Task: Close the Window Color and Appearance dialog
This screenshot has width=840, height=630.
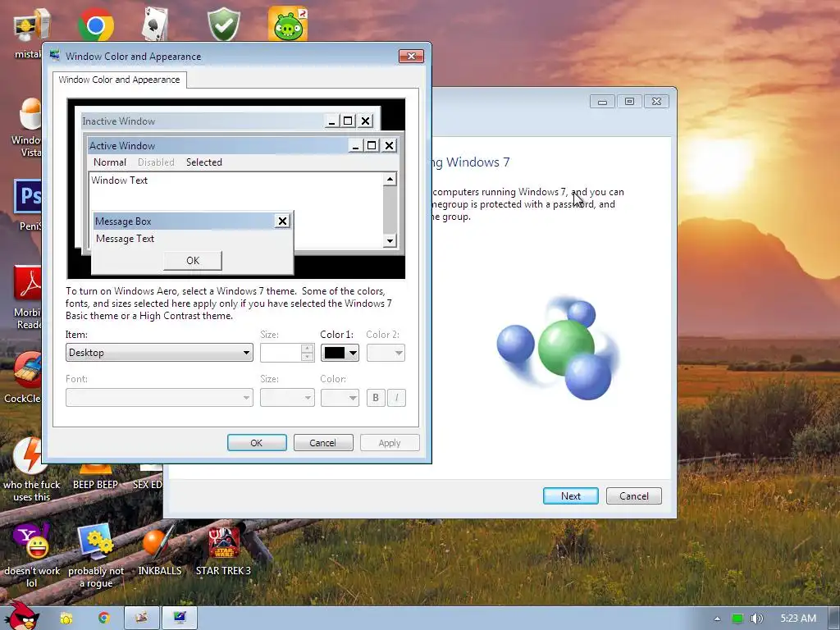Action: 411,57
